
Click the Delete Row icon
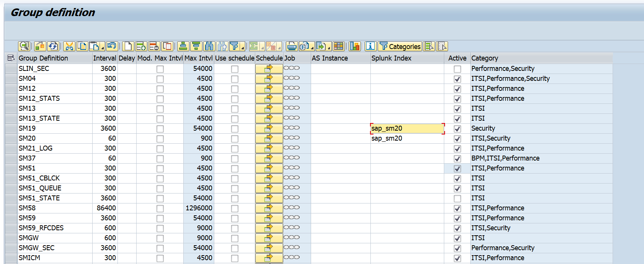pyautogui.click(x=154, y=46)
